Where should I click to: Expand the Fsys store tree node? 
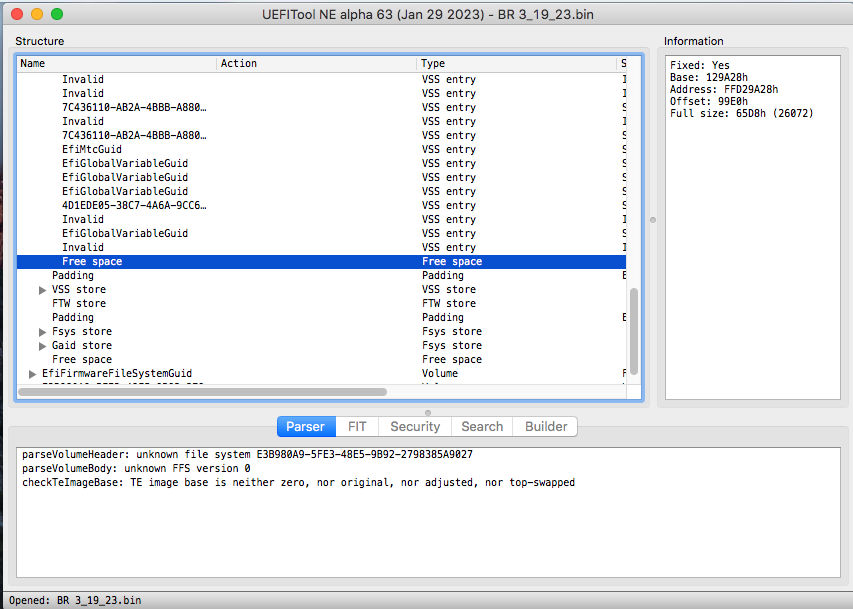pyautogui.click(x=42, y=332)
